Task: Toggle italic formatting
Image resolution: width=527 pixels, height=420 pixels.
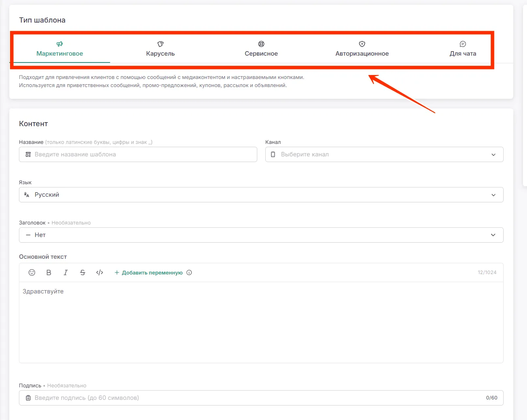Action: click(66, 272)
